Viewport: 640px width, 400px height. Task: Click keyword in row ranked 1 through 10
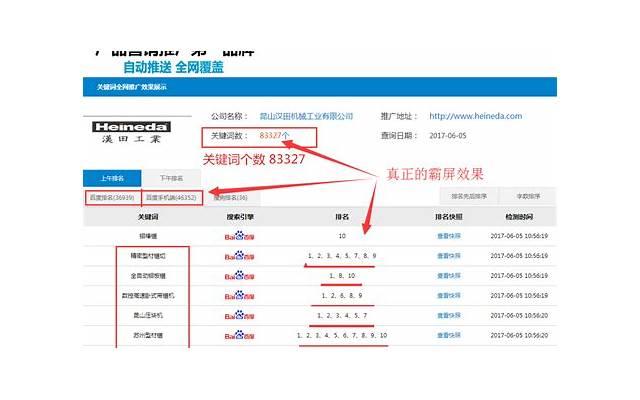[x=148, y=336]
